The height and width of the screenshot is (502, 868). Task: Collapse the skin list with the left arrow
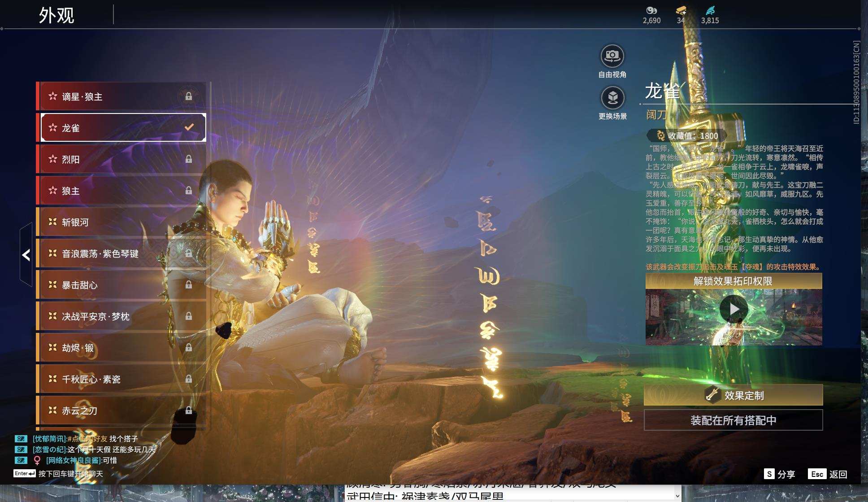[26, 255]
